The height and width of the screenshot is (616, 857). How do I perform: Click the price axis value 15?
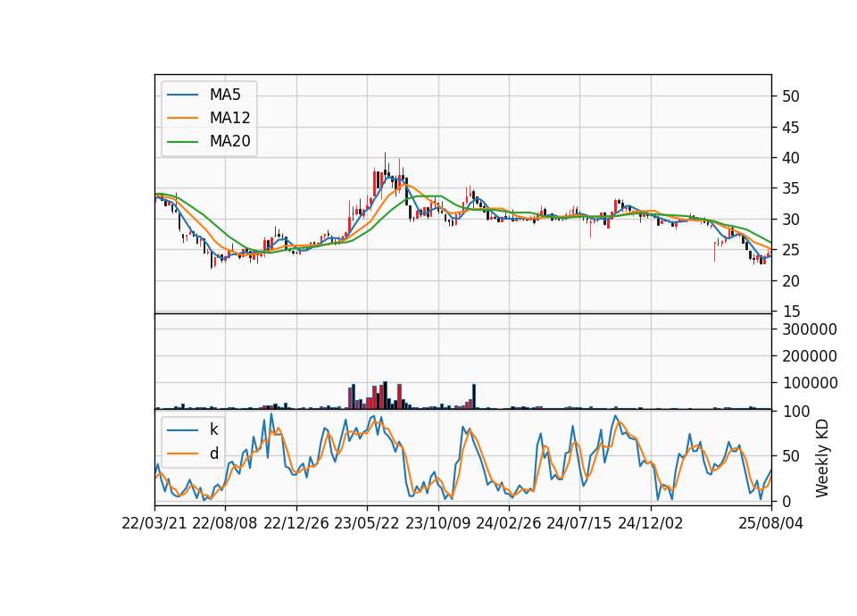click(791, 312)
